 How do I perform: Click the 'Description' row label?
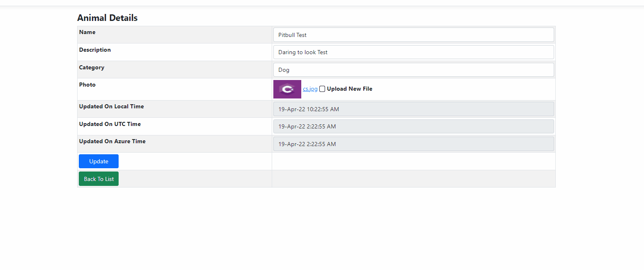(95, 50)
